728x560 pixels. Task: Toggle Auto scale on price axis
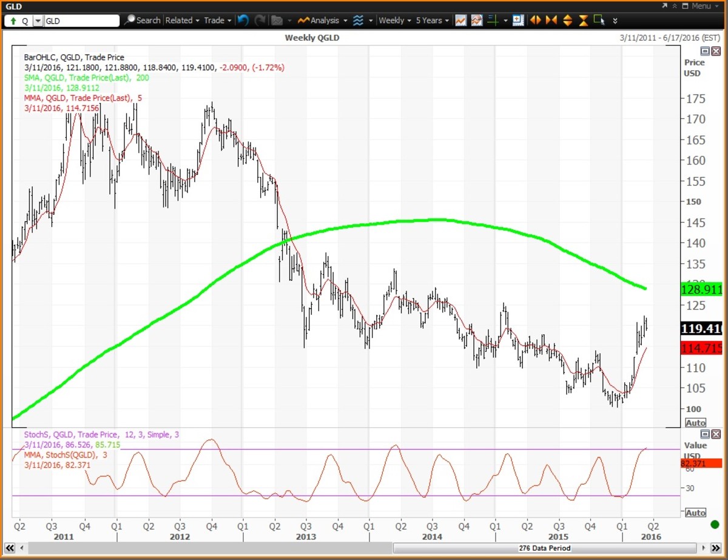(x=695, y=423)
